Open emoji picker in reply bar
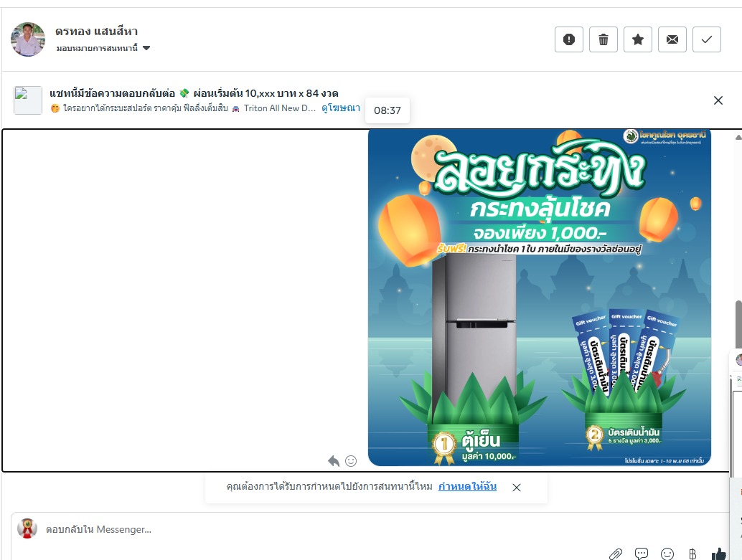 tap(667, 554)
